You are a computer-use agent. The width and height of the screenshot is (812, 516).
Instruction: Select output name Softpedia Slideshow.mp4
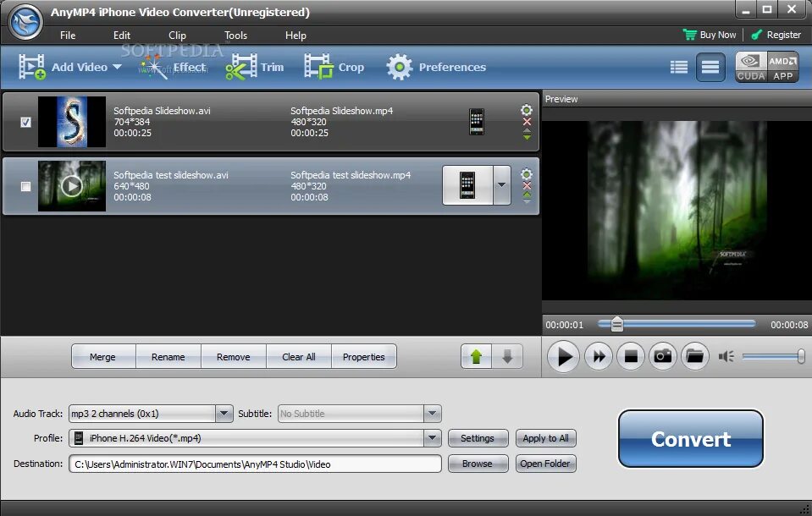[x=342, y=111]
